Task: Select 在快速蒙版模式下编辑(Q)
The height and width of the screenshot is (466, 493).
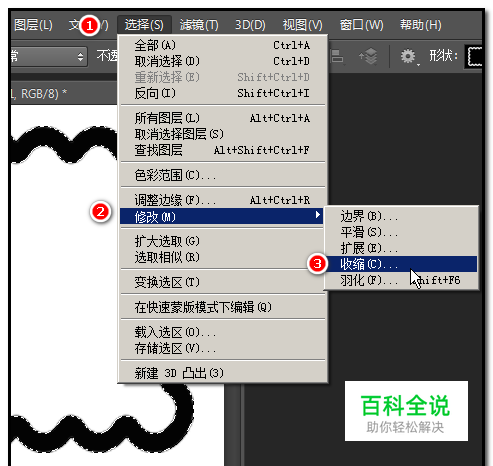Action: 222,307
